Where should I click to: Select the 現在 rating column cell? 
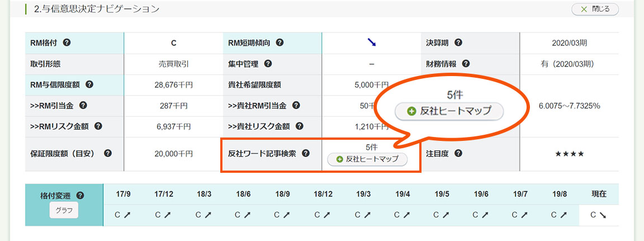[x=599, y=214]
